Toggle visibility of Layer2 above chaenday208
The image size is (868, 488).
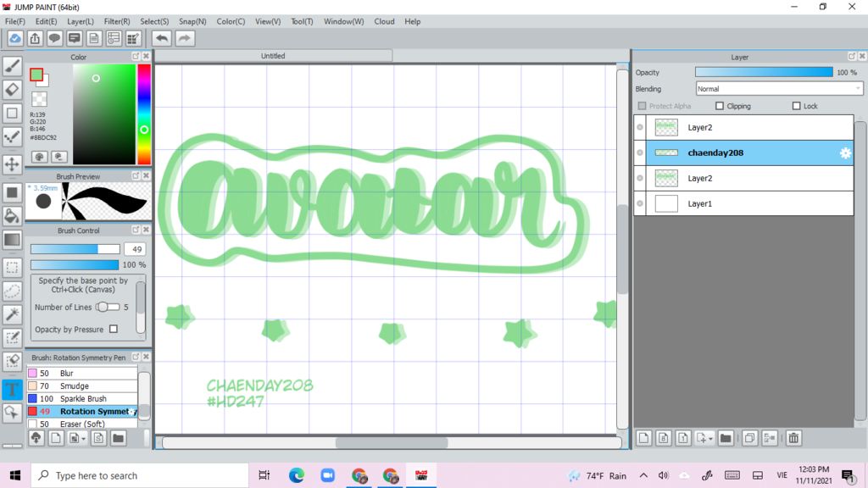click(640, 127)
